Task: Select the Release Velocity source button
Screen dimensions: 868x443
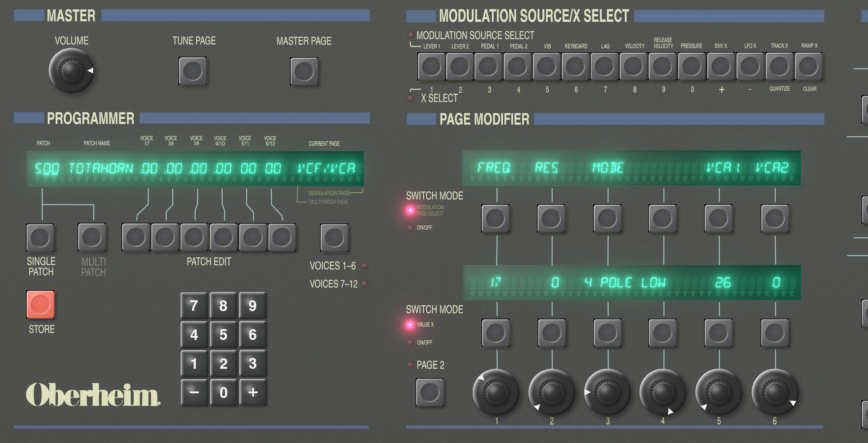Action: click(662, 67)
